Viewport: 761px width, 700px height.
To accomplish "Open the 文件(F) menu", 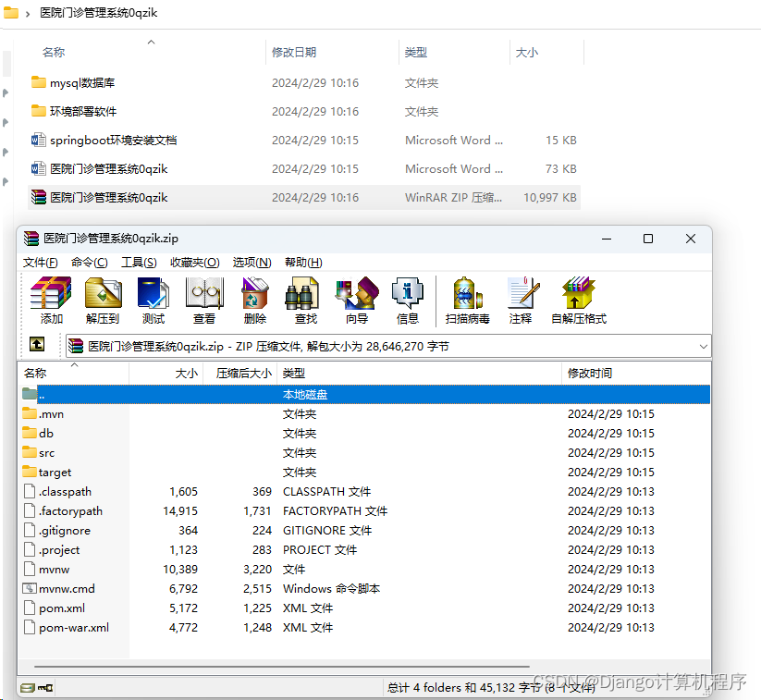I will (x=40, y=263).
